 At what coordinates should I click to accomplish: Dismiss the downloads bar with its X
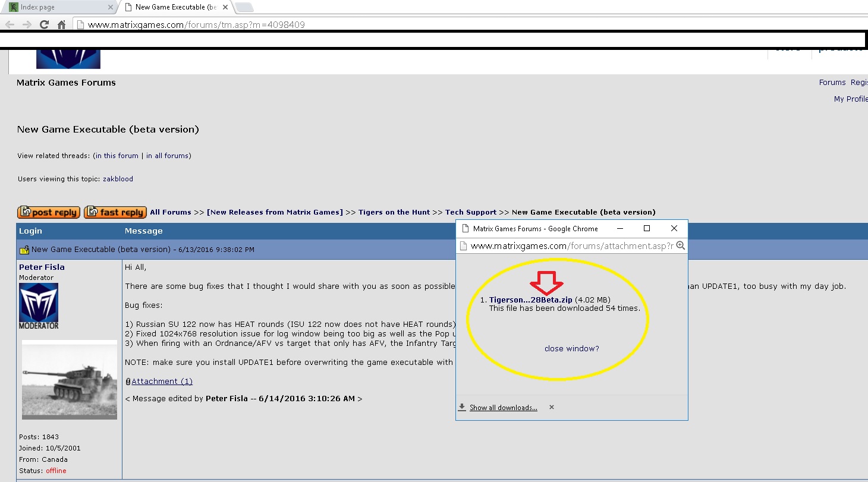click(552, 407)
